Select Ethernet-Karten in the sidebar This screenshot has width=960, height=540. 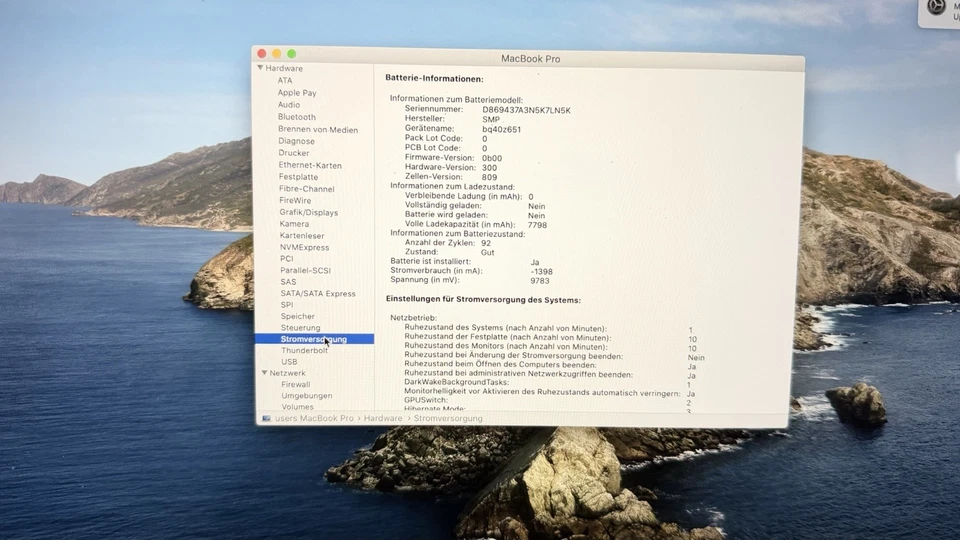(310, 165)
